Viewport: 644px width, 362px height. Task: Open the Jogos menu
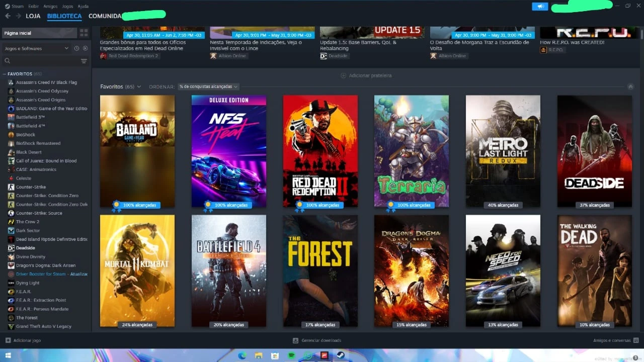tap(67, 6)
